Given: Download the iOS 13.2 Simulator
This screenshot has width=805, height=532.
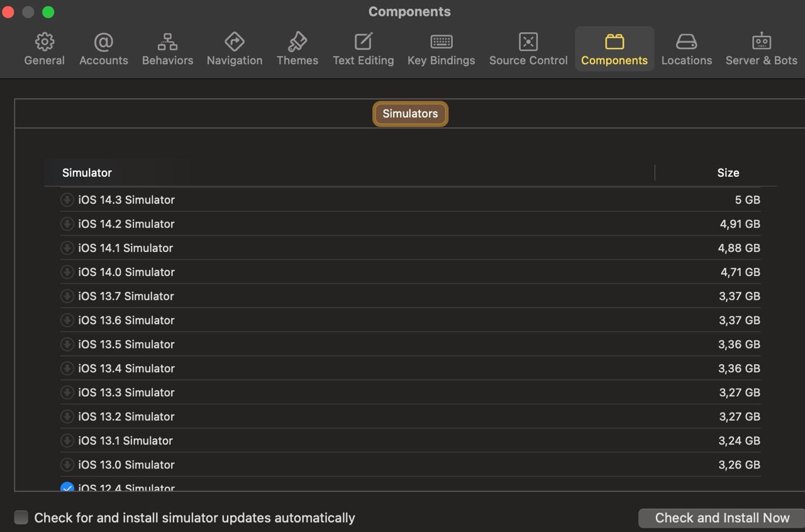Looking at the screenshot, I should [x=67, y=417].
